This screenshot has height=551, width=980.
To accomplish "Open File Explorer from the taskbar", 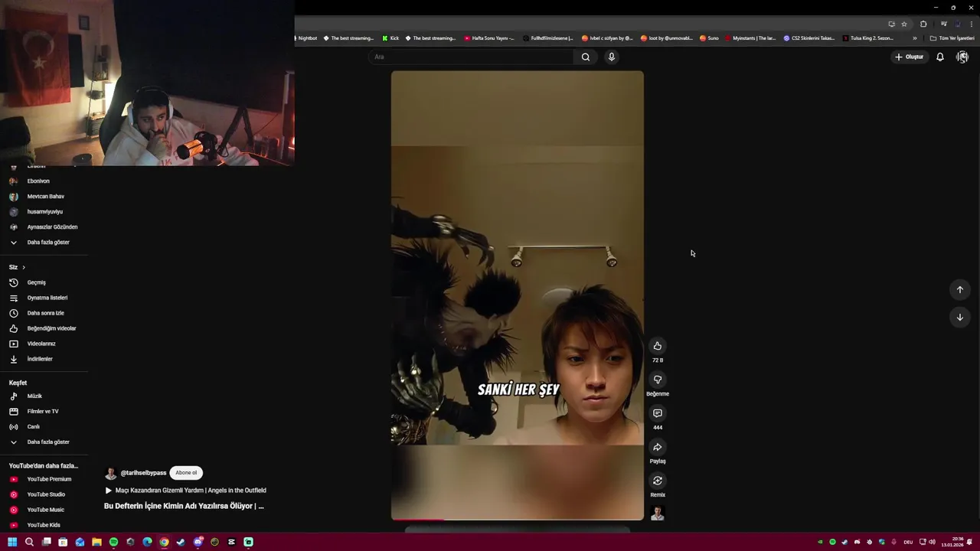I will coord(96,542).
